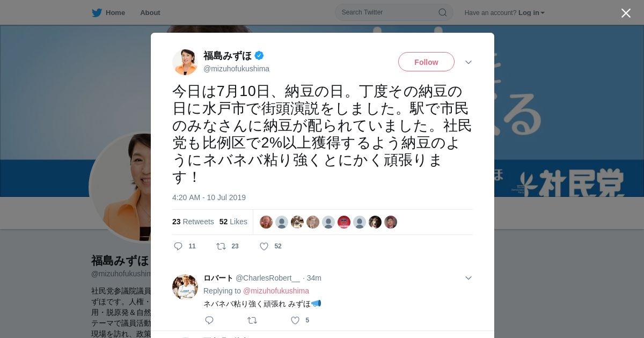644x338 pixels.
Task: Click the first liker's avatar thumbnail
Action: pos(266,222)
